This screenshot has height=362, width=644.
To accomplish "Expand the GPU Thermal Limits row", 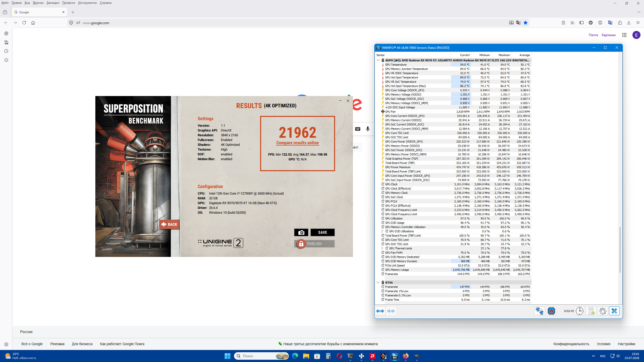I will [382, 248].
